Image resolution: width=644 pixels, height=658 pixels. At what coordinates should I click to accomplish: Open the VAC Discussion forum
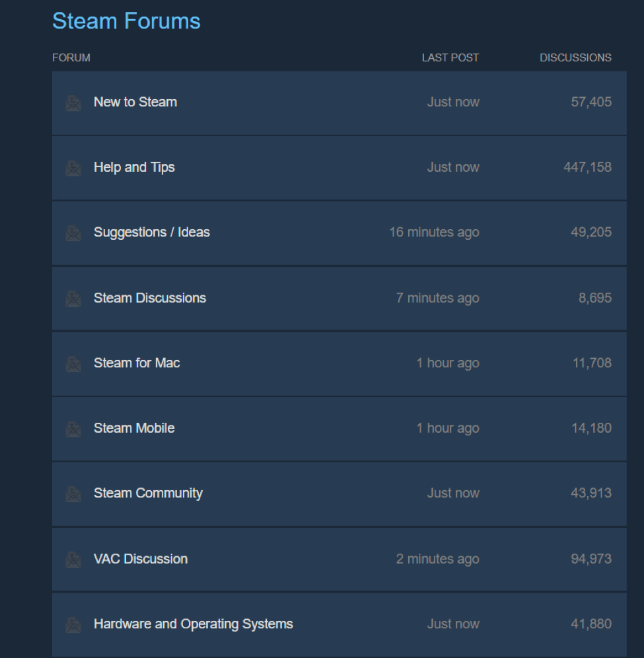point(141,559)
